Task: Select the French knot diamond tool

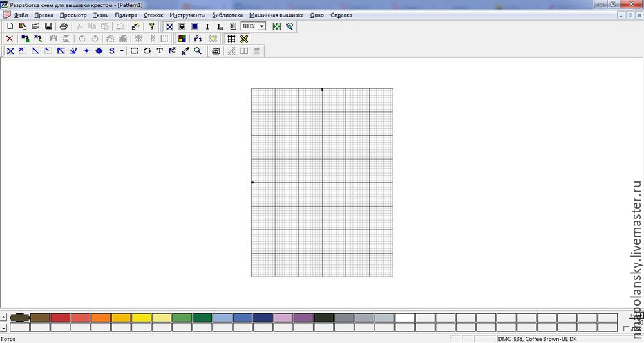Action: click(x=86, y=51)
